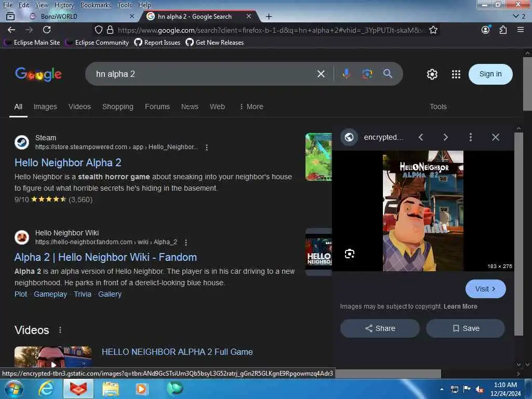Switch to the Web results tab
This screenshot has height=399, width=532.
[x=217, y=107]
